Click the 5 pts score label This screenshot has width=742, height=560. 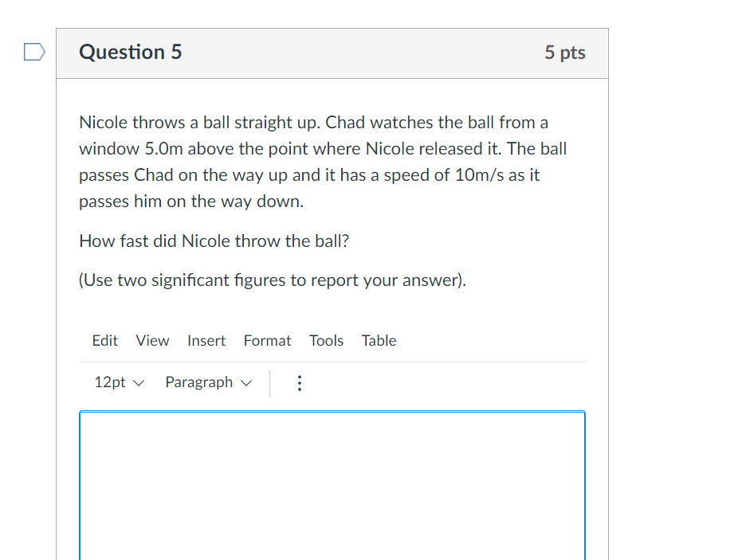pos(565,53)
